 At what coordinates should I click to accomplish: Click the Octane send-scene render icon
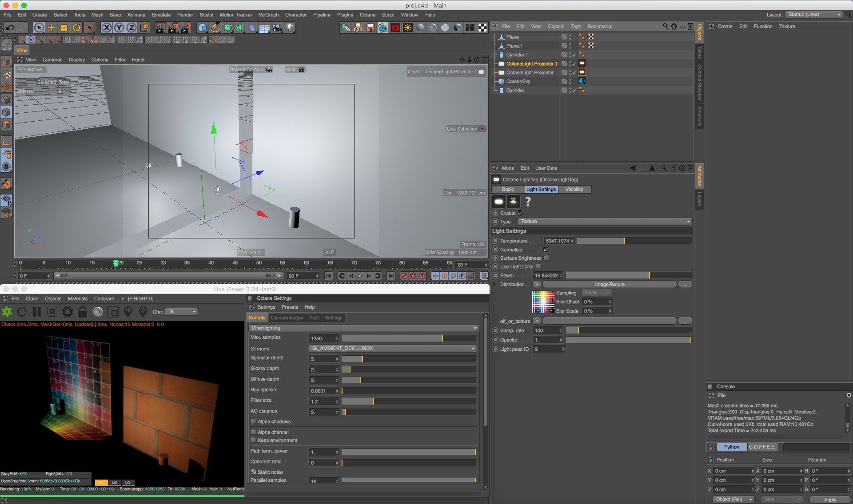pyautogui.click(x=7, y=312)
